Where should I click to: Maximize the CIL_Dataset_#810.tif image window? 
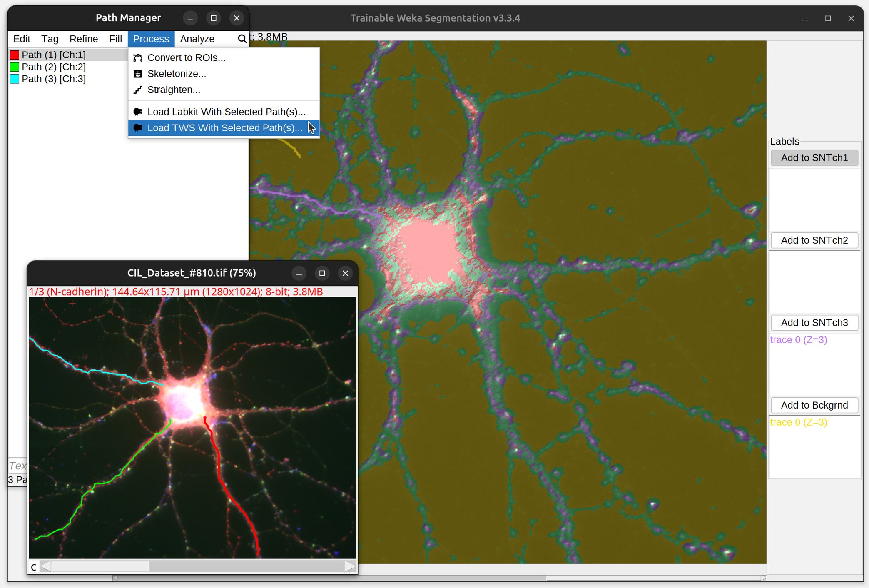tap(322, 273)
